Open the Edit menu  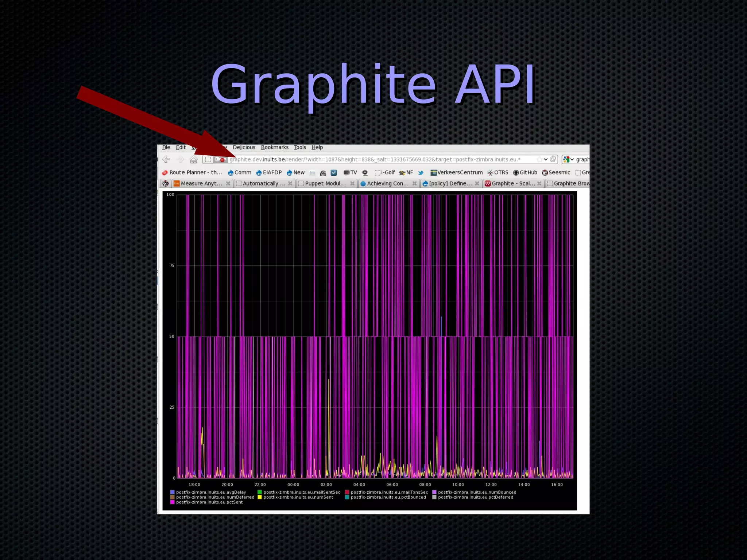coord(181,147)
